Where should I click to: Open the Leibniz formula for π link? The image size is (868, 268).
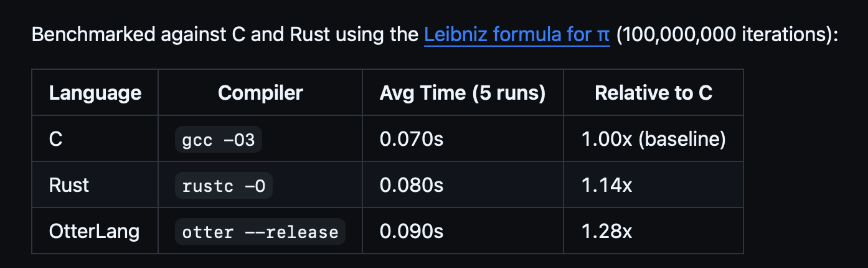click(x=517, y=34)
